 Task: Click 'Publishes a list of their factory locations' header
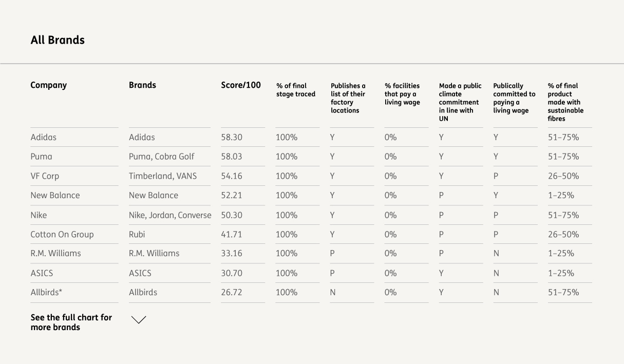pyautogui.click(x=348, y=98)
